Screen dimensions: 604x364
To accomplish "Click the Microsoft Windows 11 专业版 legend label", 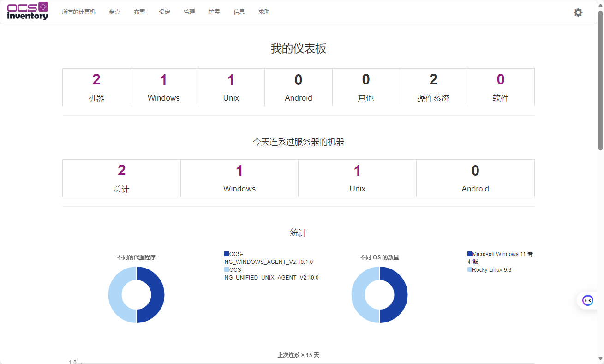I will [500, 258].
